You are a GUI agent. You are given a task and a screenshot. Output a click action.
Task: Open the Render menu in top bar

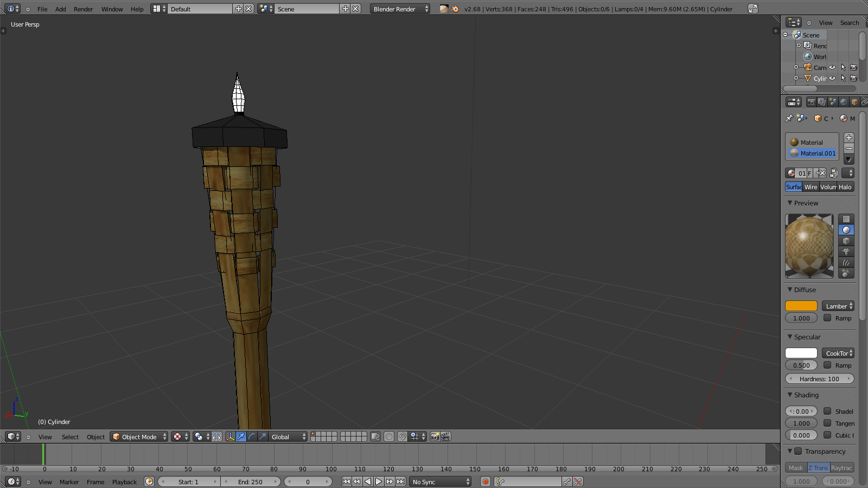[x=84, y=9]
